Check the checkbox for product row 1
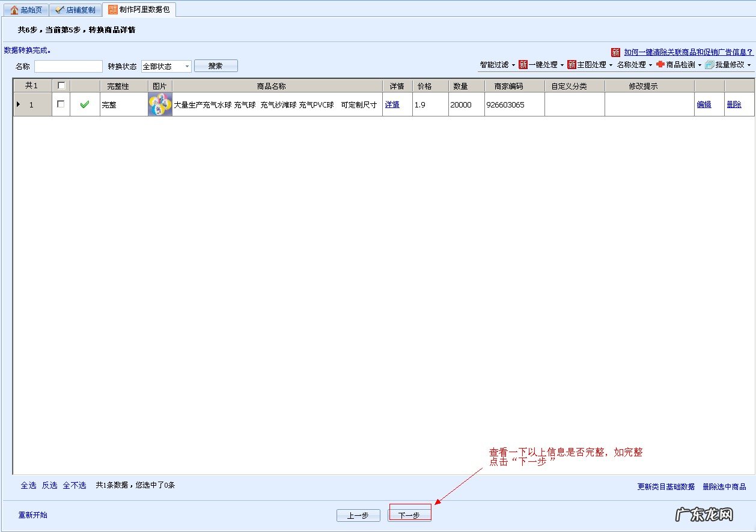756x532 pixels. [x=61, y=104]
